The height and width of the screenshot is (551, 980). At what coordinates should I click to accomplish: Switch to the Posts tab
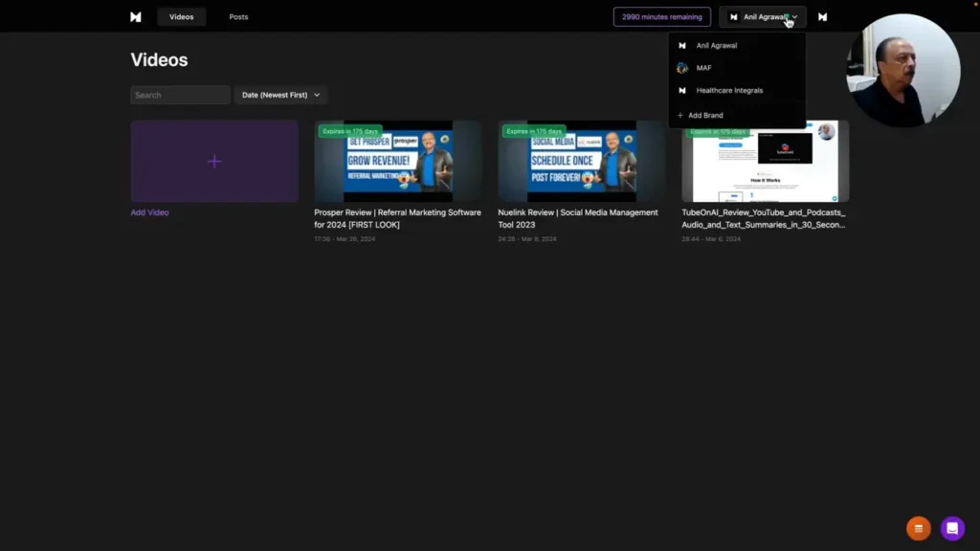tap(238, 17)
